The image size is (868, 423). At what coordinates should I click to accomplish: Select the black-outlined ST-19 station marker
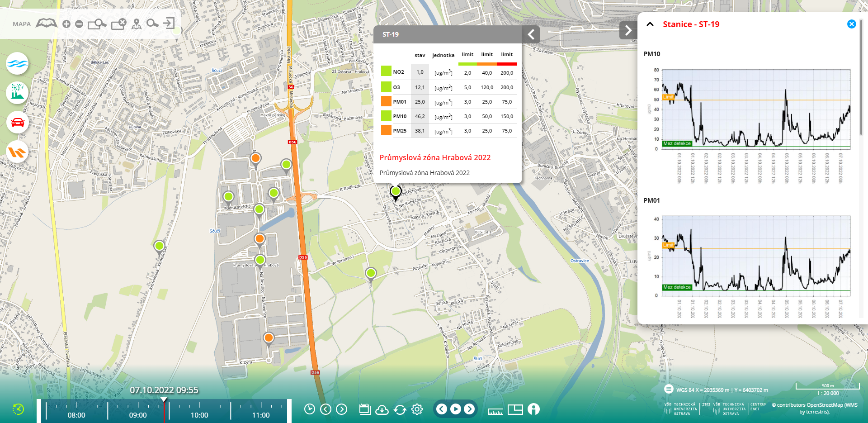tap(396, 192)
